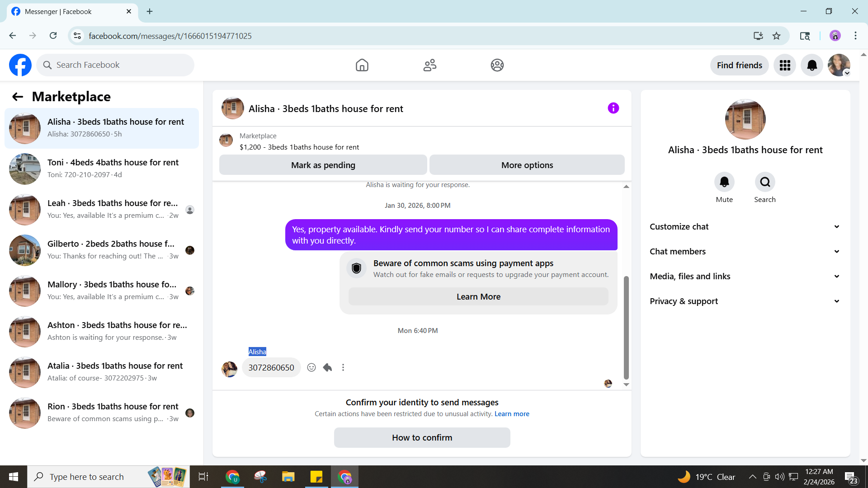Click the How to confirm button
This screenshot has width=868, height=488.
point(422,437)
